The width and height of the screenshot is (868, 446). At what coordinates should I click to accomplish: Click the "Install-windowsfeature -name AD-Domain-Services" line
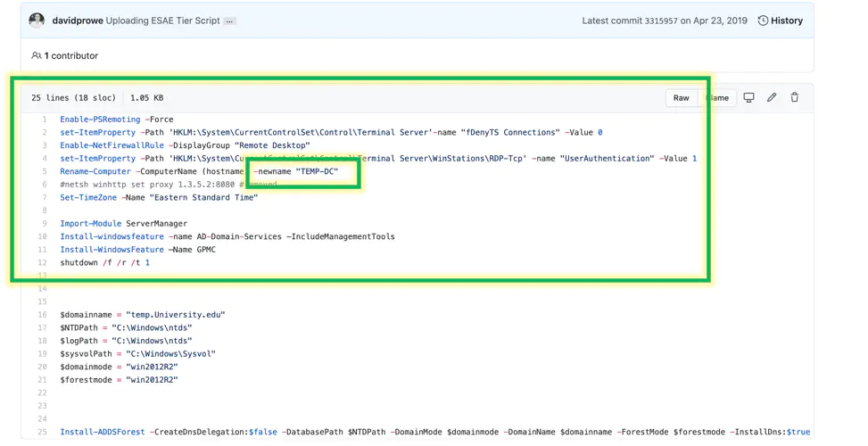(227, 236)
